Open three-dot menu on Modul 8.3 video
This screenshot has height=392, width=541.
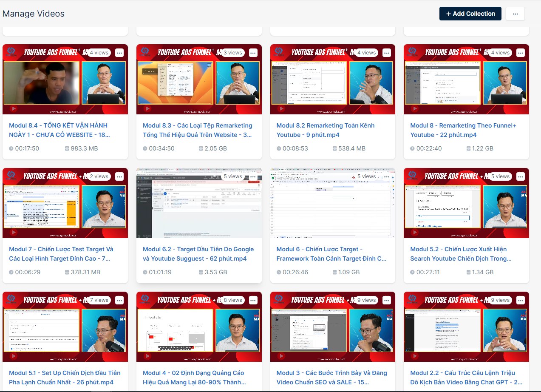[x=253, y=53]
